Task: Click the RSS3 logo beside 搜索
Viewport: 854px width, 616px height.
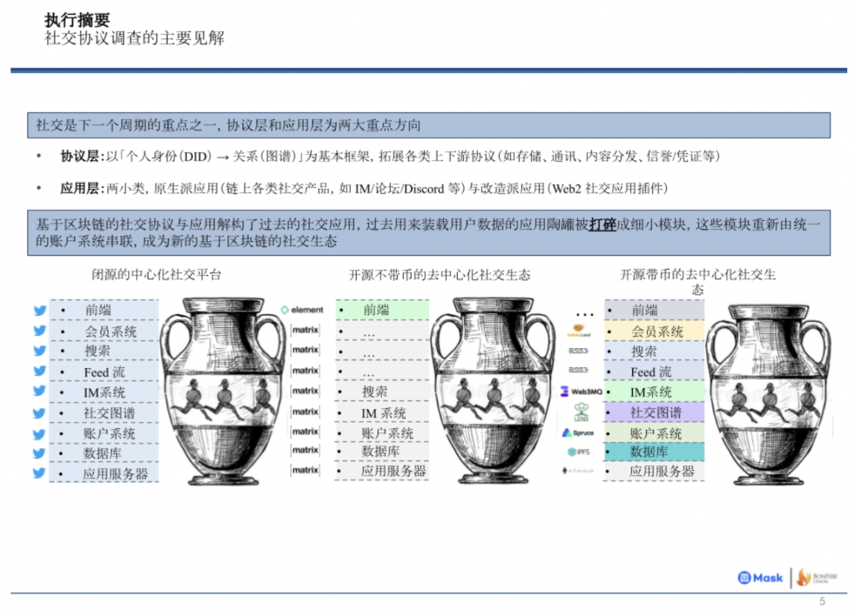Action: (x=579, y=351)
